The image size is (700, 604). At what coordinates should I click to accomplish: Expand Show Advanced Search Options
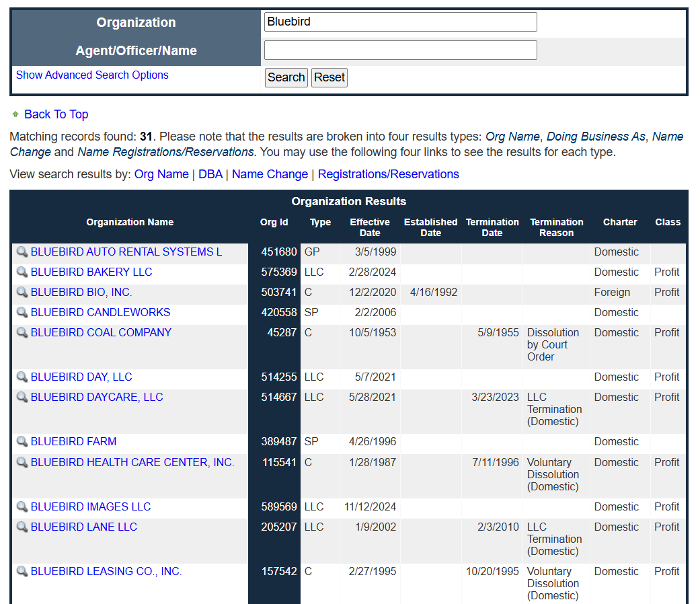(92, 75)
